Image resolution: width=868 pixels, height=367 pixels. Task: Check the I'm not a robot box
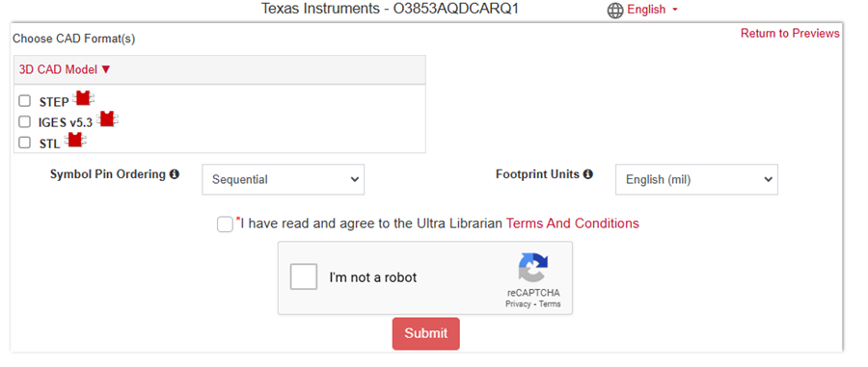[x=304, y=276]
